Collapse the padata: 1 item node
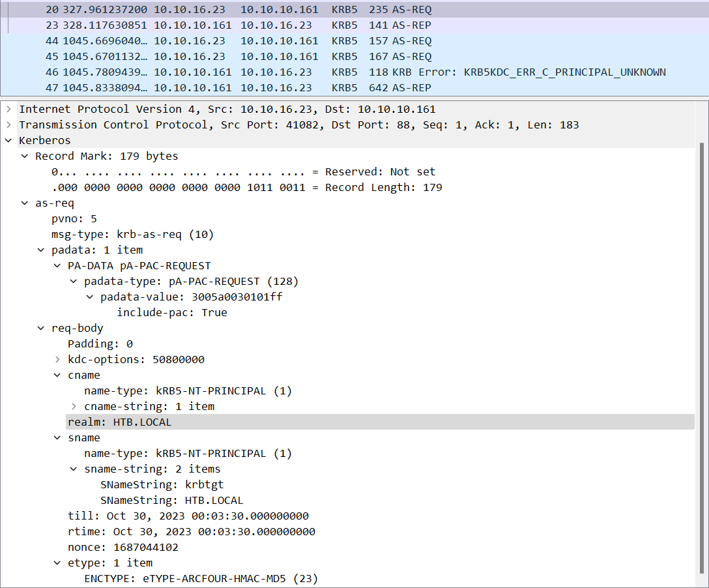709x588 pixels. [x=40, y=250]
